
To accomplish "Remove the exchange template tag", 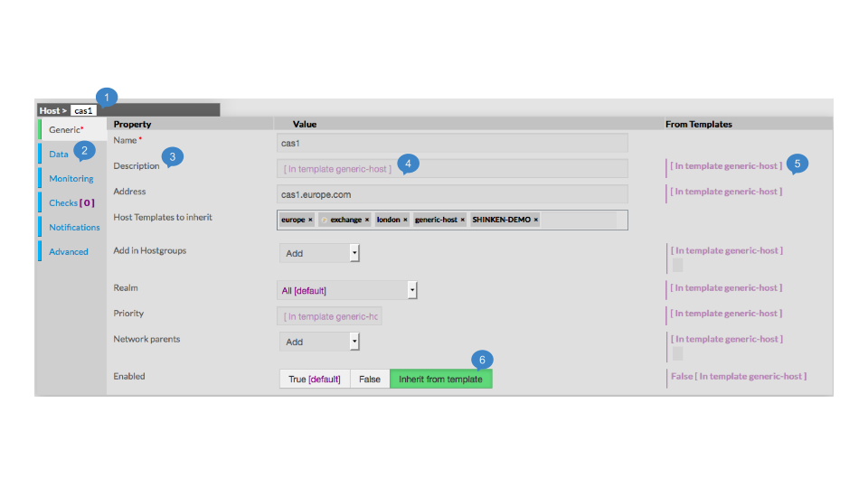I will [366, 220].
